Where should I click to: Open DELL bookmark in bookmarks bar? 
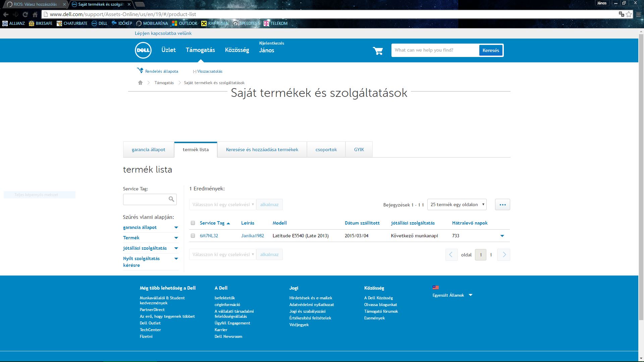[x=100, y=23]
